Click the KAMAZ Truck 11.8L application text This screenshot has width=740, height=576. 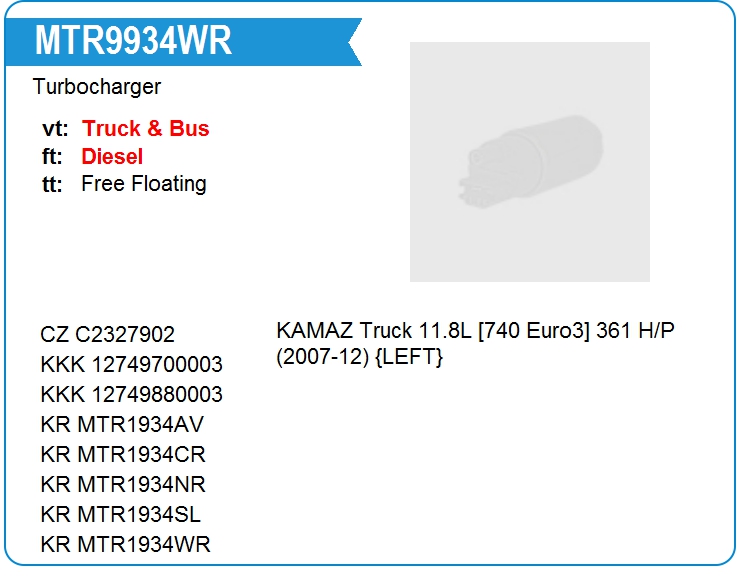coord(475,330)
